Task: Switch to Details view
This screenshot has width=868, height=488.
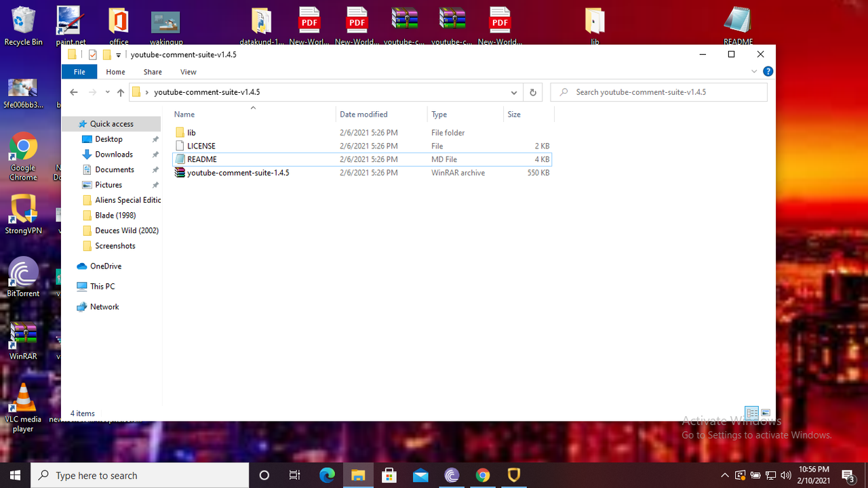Action: tap(752, 412)
